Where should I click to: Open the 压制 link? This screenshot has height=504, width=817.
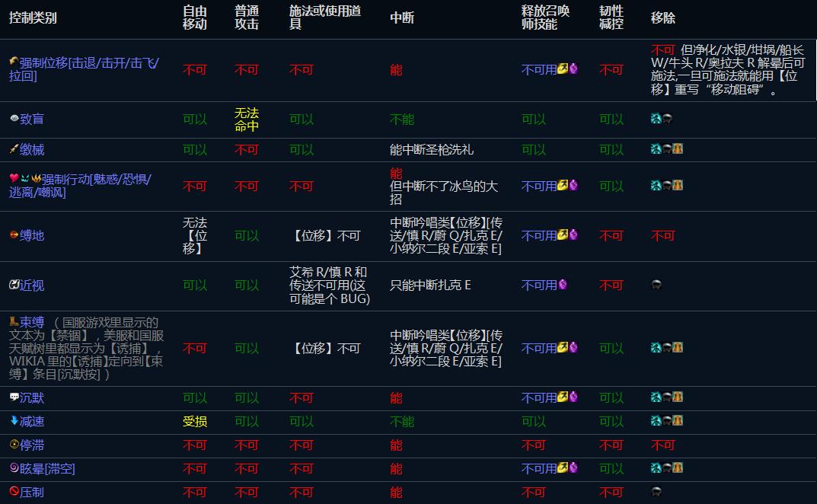(32, 493)
